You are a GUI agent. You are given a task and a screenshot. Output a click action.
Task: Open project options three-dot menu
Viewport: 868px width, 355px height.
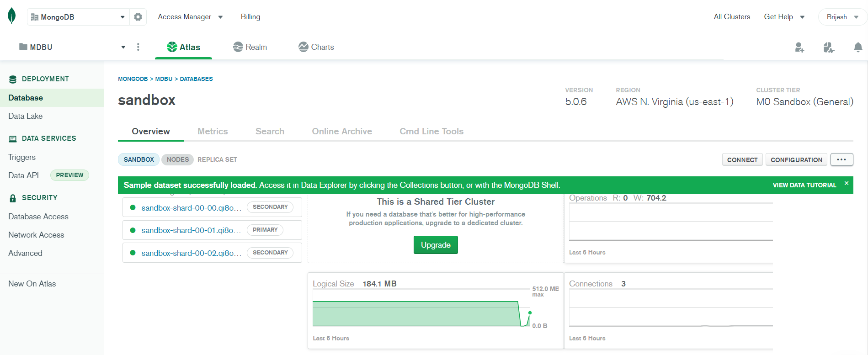coord(138,47)
